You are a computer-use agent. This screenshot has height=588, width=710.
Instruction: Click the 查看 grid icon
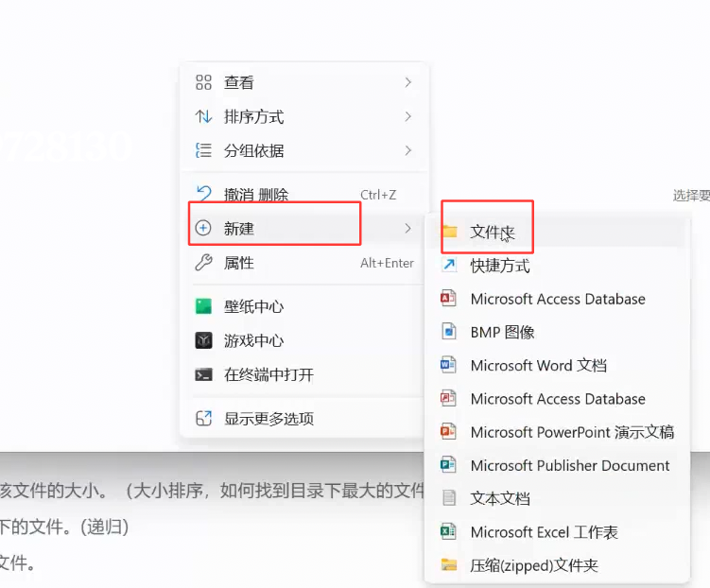tap(204, 82)
